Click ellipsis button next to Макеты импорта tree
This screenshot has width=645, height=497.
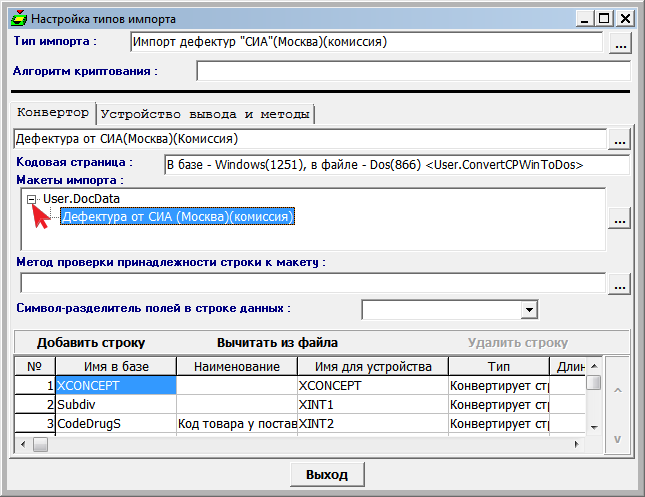(621, 219)
